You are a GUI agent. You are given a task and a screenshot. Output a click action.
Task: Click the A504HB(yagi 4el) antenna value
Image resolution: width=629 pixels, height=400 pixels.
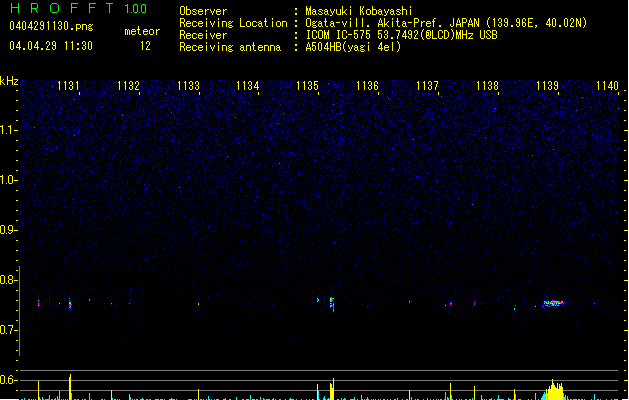coord(353,47)
